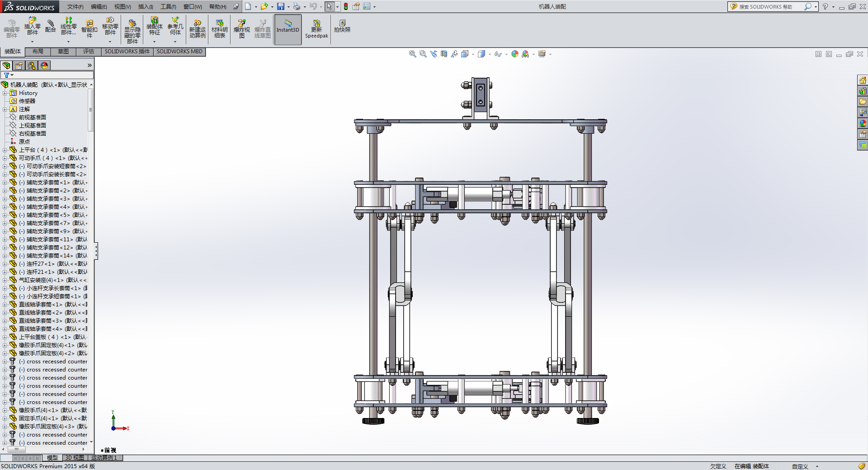
Task: Open the 材料明细表 (Bill of Materials) tool
Action: pos(219,29)
